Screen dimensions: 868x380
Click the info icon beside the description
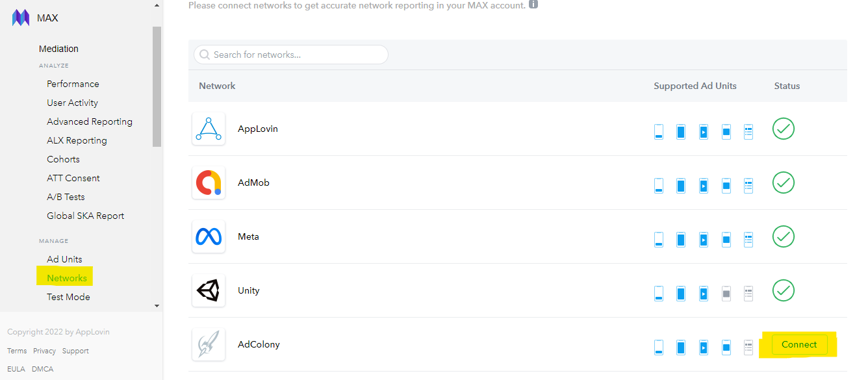(533, 4)
